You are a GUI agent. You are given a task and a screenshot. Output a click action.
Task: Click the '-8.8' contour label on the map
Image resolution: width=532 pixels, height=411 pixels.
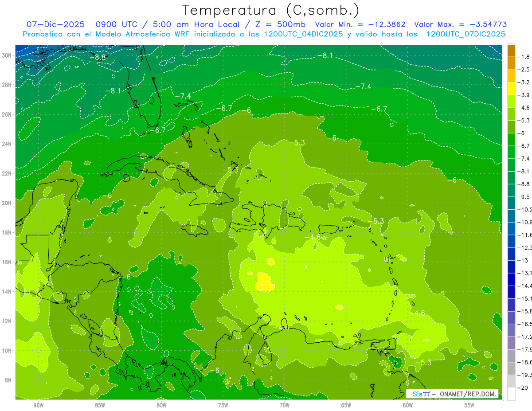pos(97,58)
